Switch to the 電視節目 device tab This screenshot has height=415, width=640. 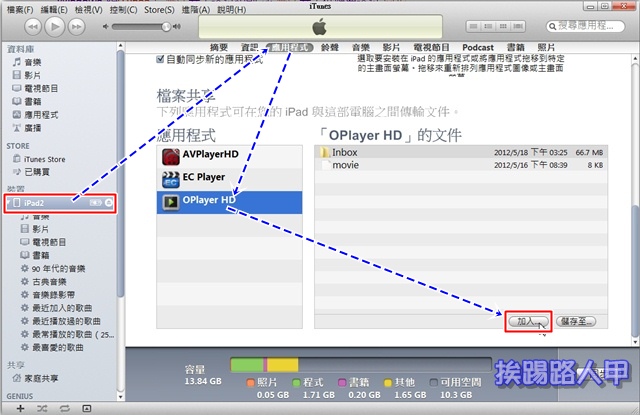(x=431, y=48)
